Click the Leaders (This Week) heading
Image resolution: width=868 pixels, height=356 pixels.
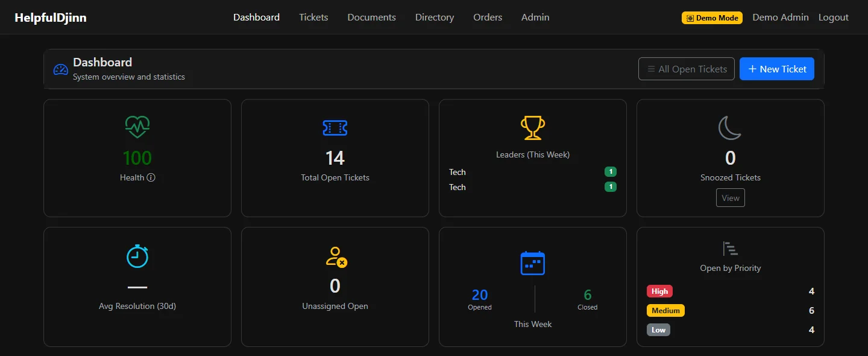(533, 154)
